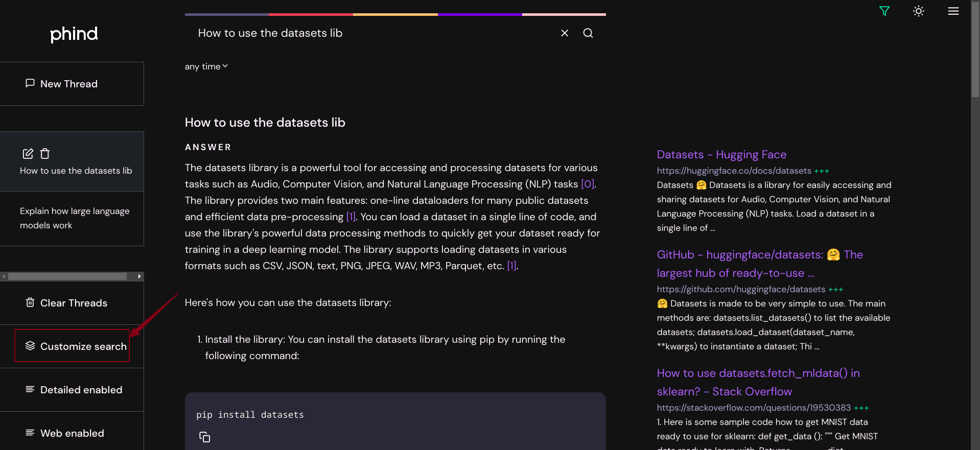Edit the current thread with the pencil icon

(x=28, y=154)
